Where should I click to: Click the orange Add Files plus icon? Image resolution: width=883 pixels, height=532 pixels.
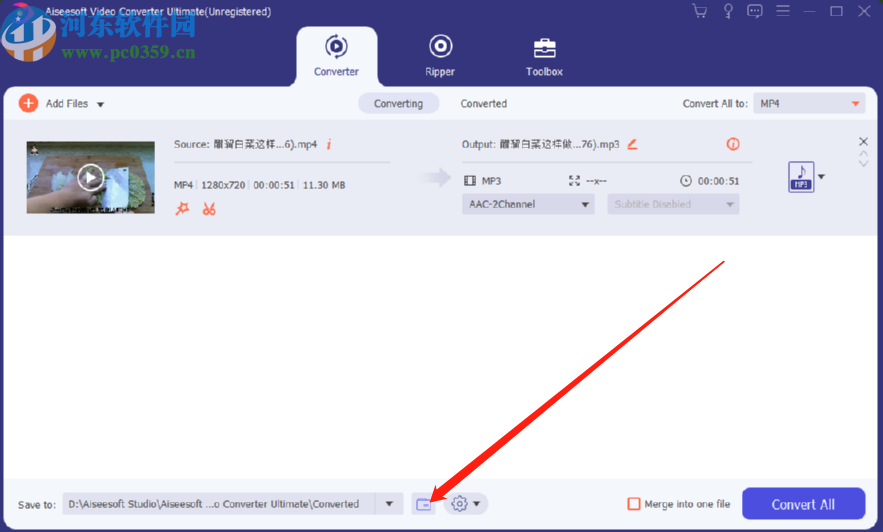[28, 104]
